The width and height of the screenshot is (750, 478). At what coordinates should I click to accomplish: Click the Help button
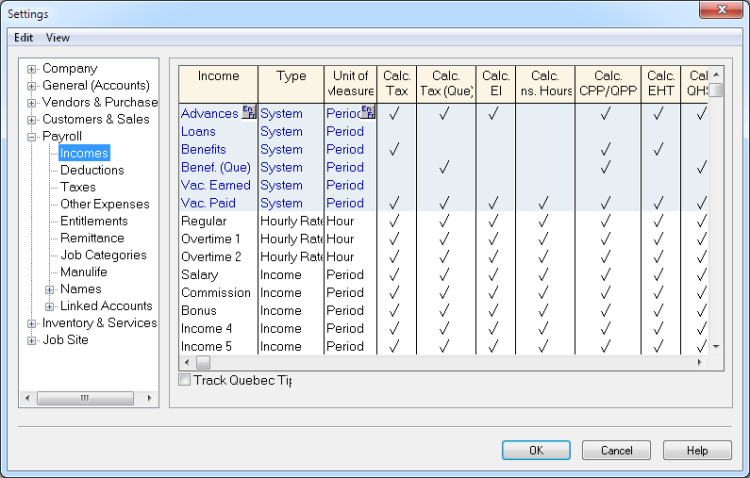[x=697, y=451]
